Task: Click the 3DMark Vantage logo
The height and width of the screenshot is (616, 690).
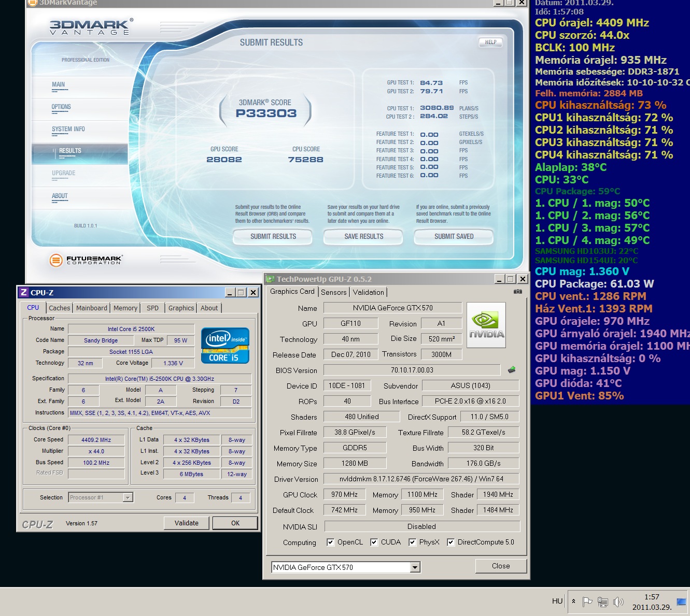Action: (x=90, y=27)
